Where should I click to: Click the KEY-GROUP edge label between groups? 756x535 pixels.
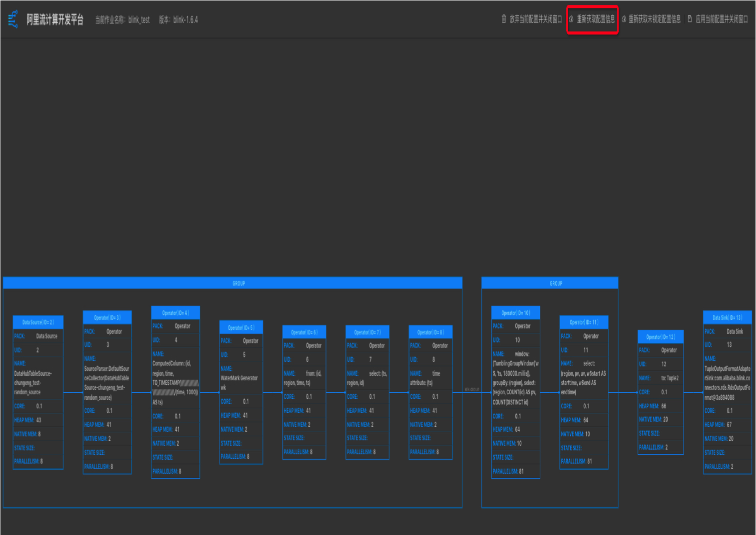click(472, 390)
